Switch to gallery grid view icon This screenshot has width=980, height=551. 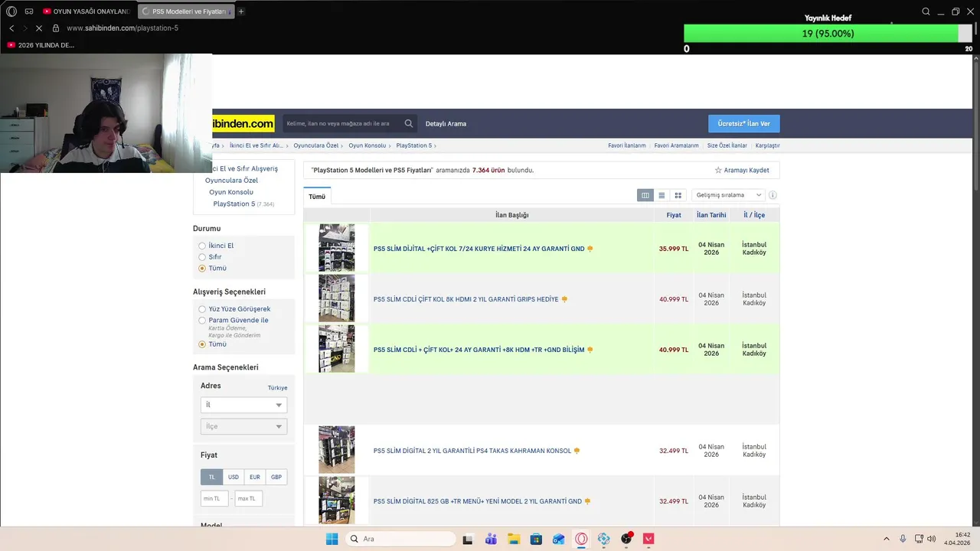[678, 195]
